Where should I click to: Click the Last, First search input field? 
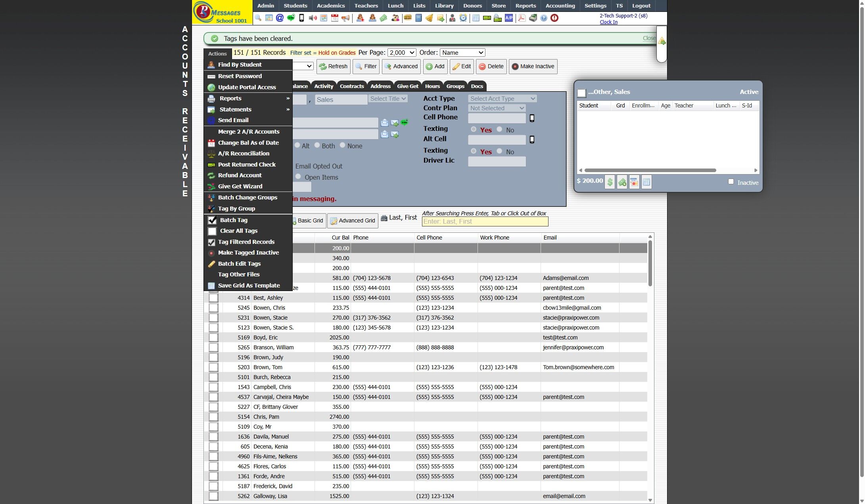pos(485,222)
